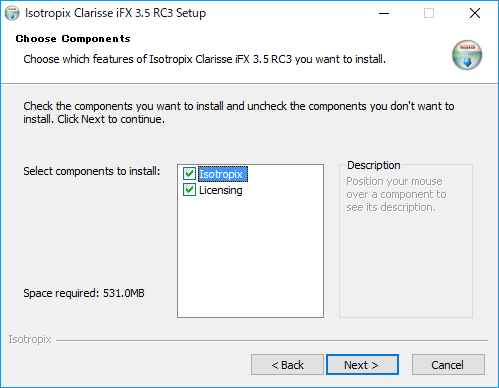Select the Isotropix item label in the list
Viewport: 499px width, 388px height.
coord(223,174)
